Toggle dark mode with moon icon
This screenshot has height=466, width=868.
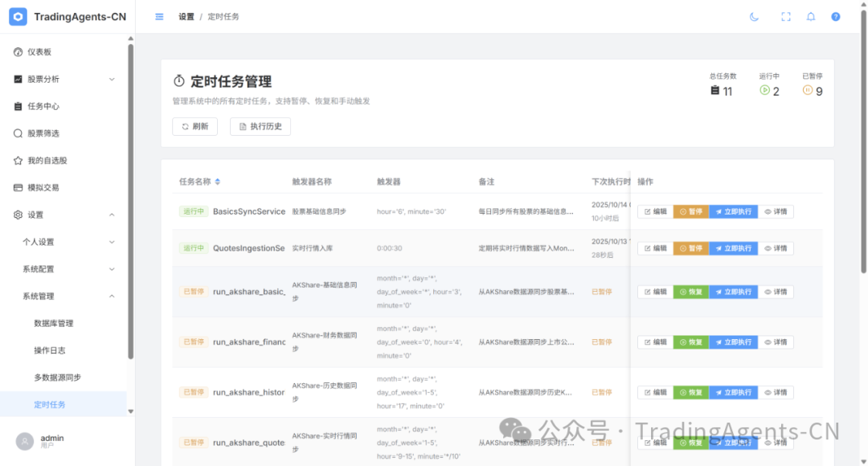point(754,17)
